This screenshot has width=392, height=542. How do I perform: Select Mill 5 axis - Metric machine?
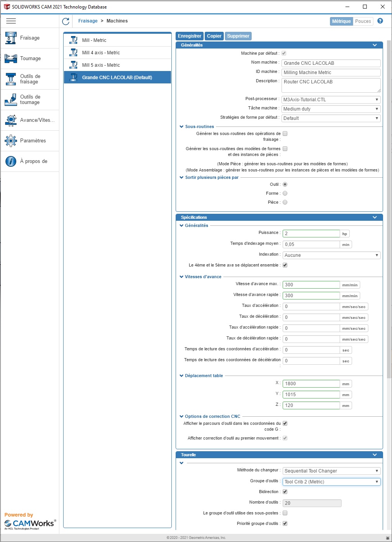point(117,65)
